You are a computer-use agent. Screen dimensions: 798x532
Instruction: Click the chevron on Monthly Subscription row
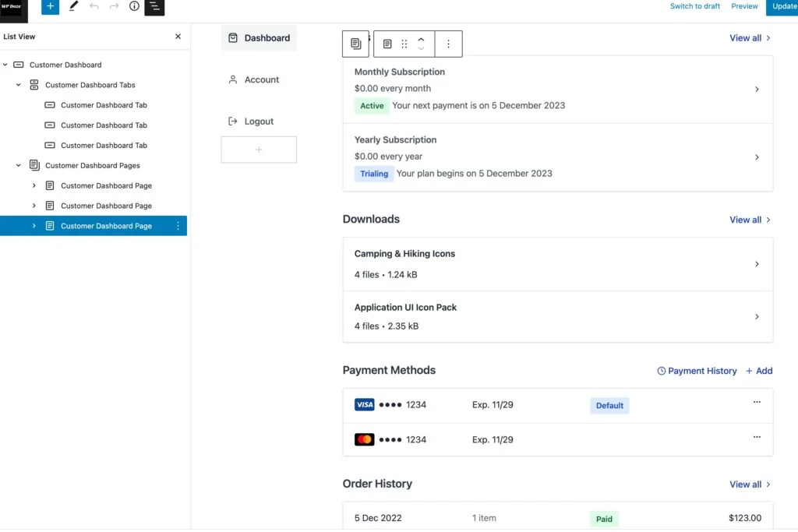[x=757, y=89]
